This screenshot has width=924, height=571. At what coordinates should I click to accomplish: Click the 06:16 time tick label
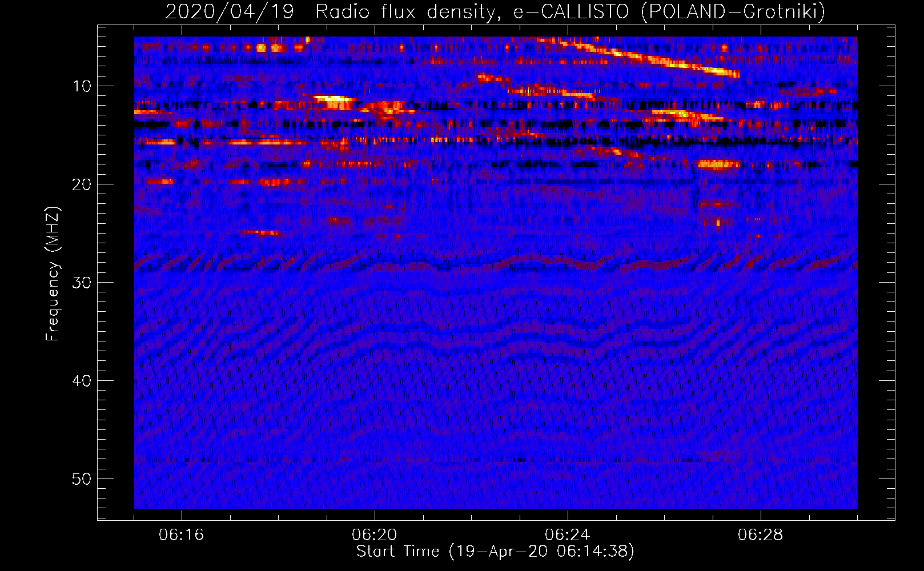(182, 534)
